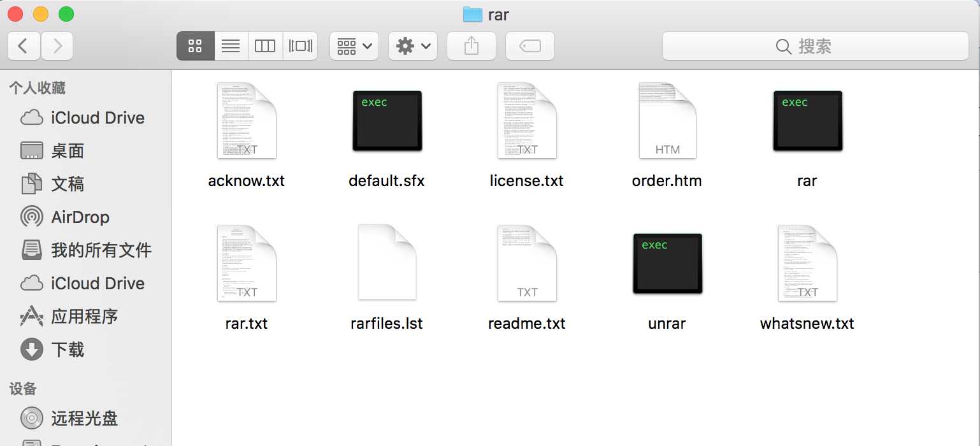Select the unrar executable icon

pos(667,263)
